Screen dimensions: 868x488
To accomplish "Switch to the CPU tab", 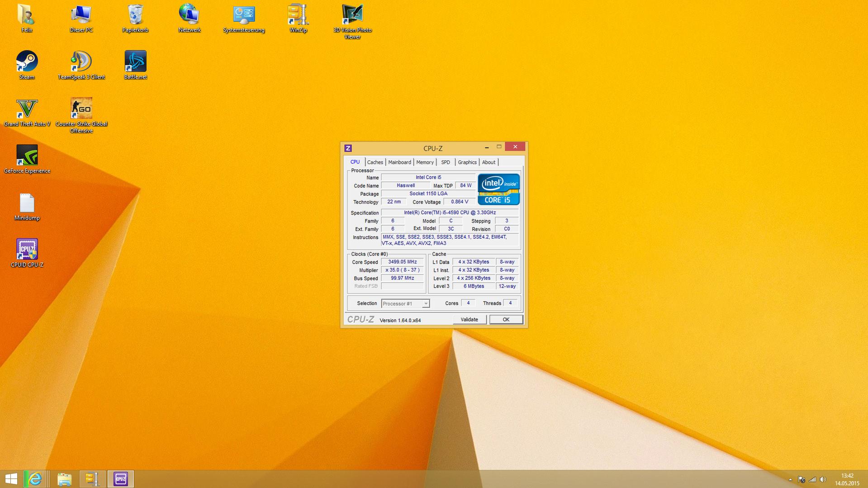I will click(355, 162).
